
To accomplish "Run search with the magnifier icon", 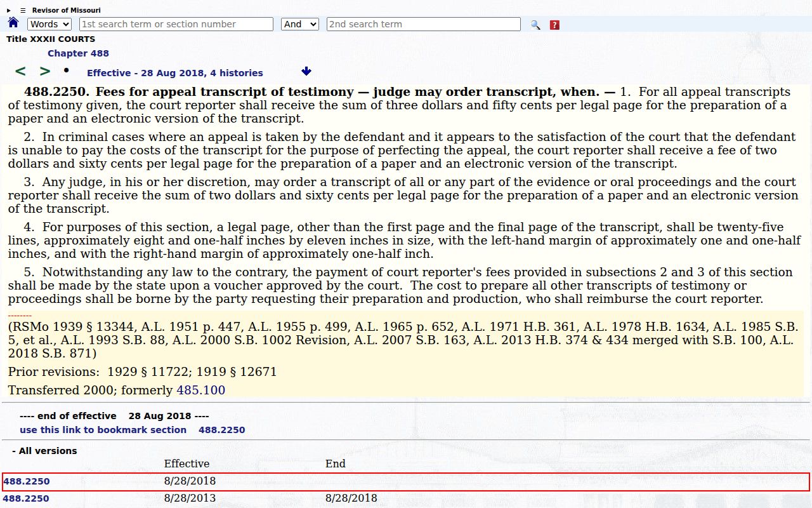I will coord(535,25).
